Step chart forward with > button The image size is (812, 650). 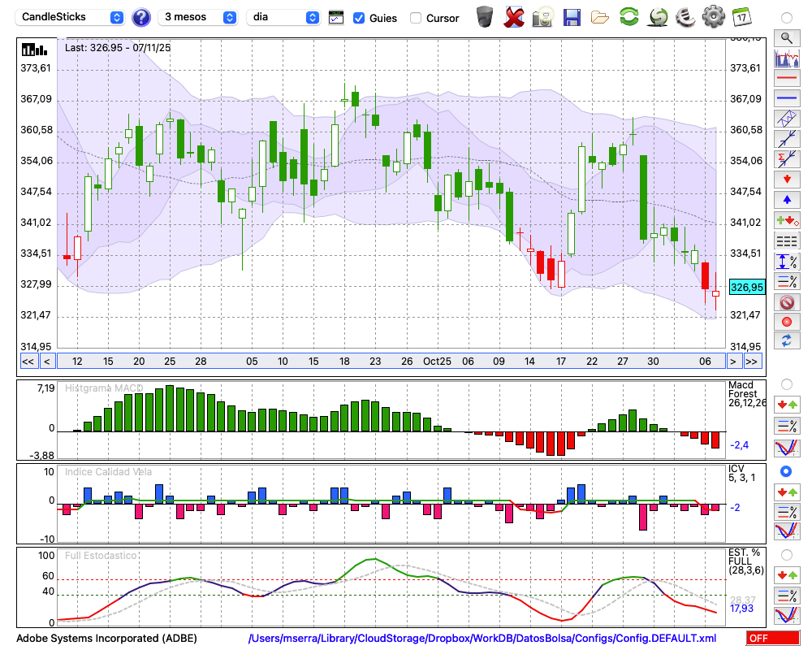click(x=732, y=362)
